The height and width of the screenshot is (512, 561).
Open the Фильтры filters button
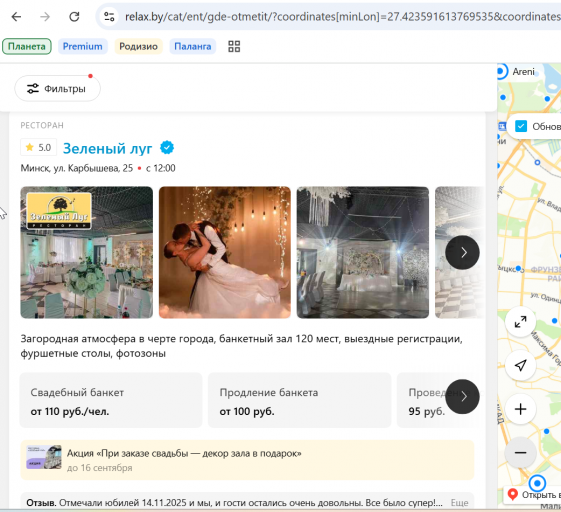[57, 88]
